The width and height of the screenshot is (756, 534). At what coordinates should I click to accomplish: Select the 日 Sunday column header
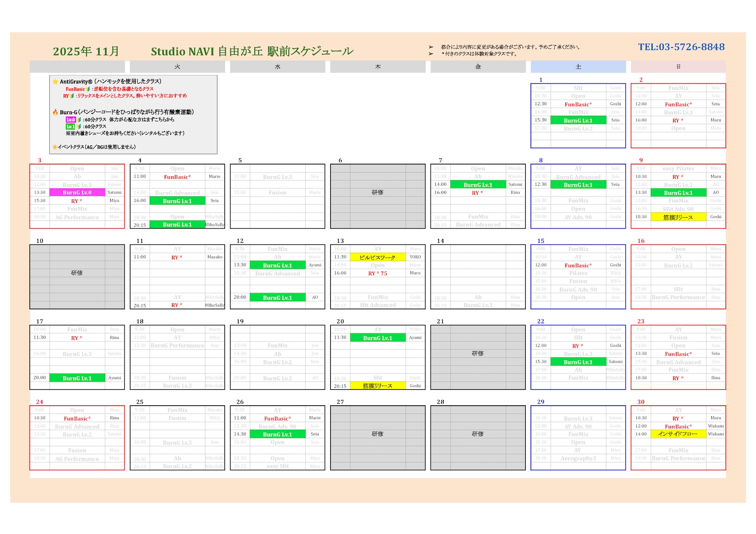[x=678, y=67]
